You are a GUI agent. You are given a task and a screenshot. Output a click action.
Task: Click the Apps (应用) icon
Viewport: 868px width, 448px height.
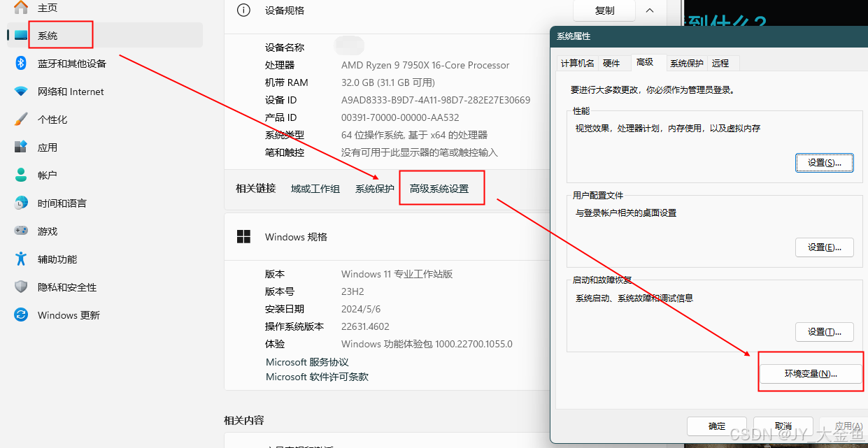(x=21, y=147)
